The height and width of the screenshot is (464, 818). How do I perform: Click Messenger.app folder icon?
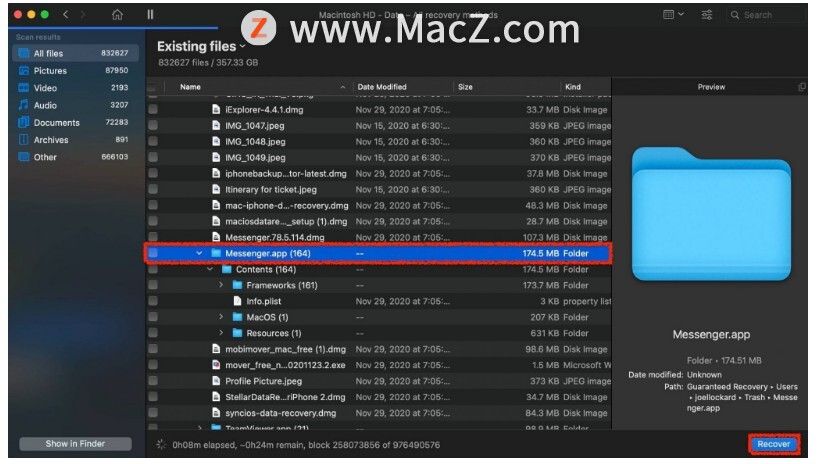(x=216, y=253)
